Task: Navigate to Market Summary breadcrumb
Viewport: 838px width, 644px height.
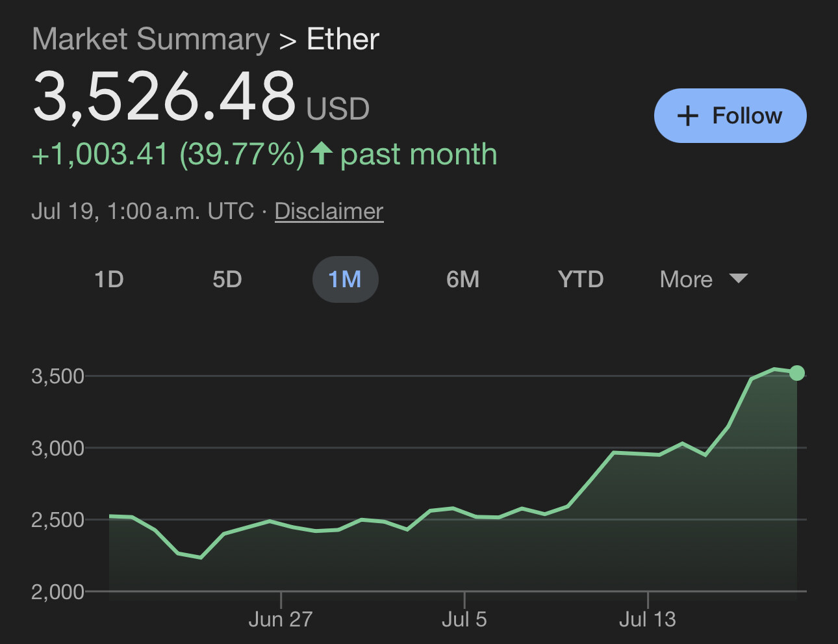Action: click(x=151, y=39)
